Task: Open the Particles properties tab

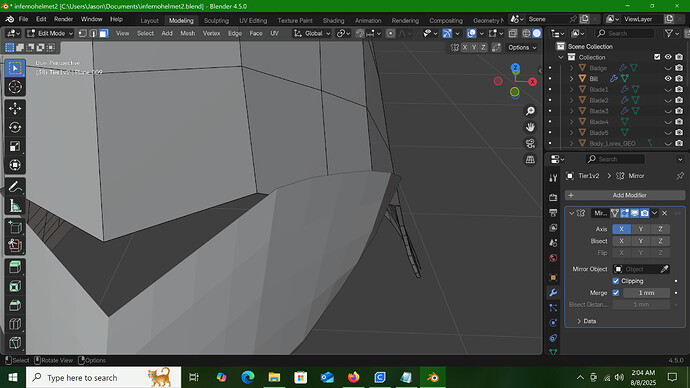Action: pyautogui.click(x=553, y=308)
